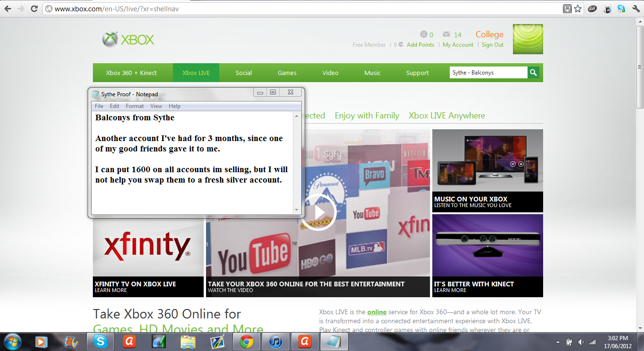Screen dimensions: 644x351
Task: Click the browser Forward arrow
Action: (x=21, y=8)
